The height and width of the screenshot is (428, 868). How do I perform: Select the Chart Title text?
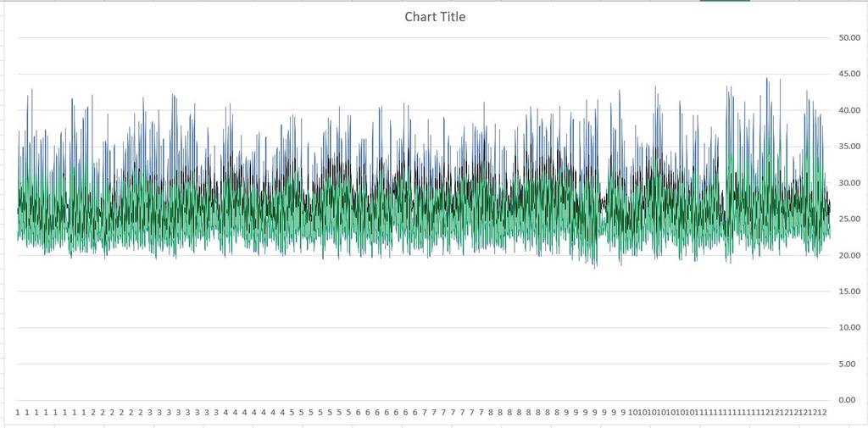click(435, 17)
